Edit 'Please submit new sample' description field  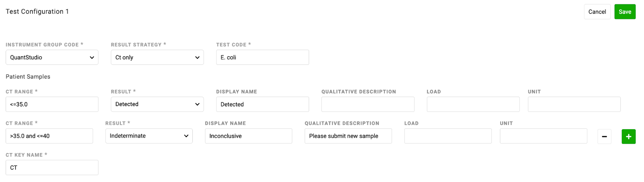[348, 136]
